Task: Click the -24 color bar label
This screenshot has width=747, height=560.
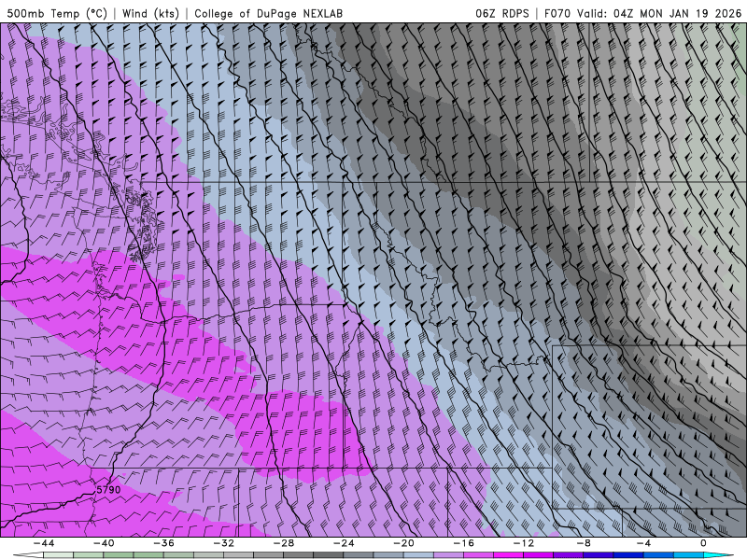Action: tap(344, 543)
